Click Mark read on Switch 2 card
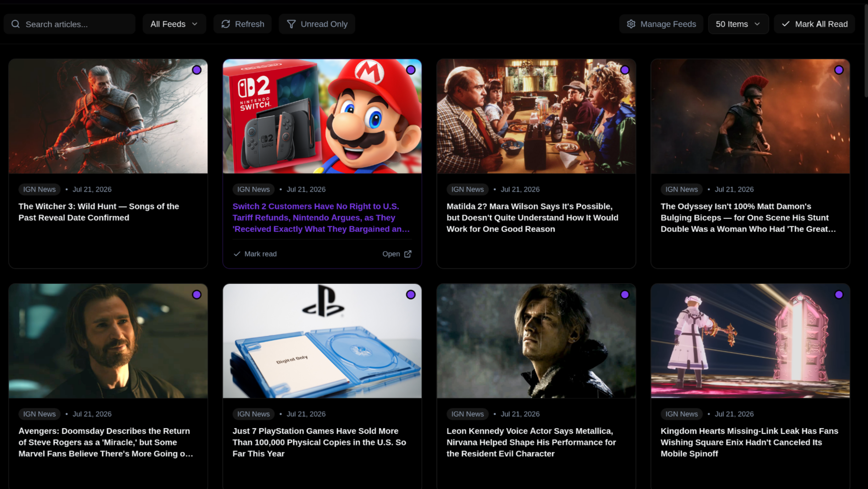The image size is (868, 489). [255, 254]
